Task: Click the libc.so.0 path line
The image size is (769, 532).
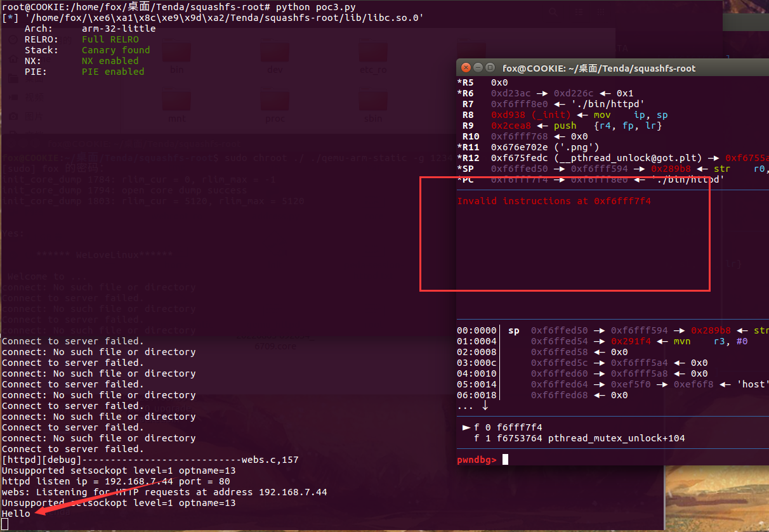Action: tap(213, 18)
